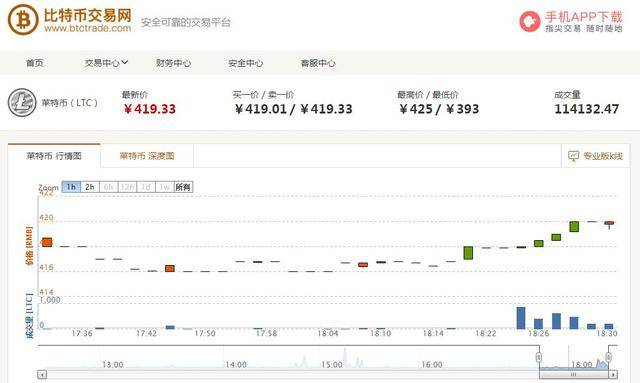Select 6h zoom range
Image resolution: width=640 pixels, height=383 pixels.
point(109,187)
